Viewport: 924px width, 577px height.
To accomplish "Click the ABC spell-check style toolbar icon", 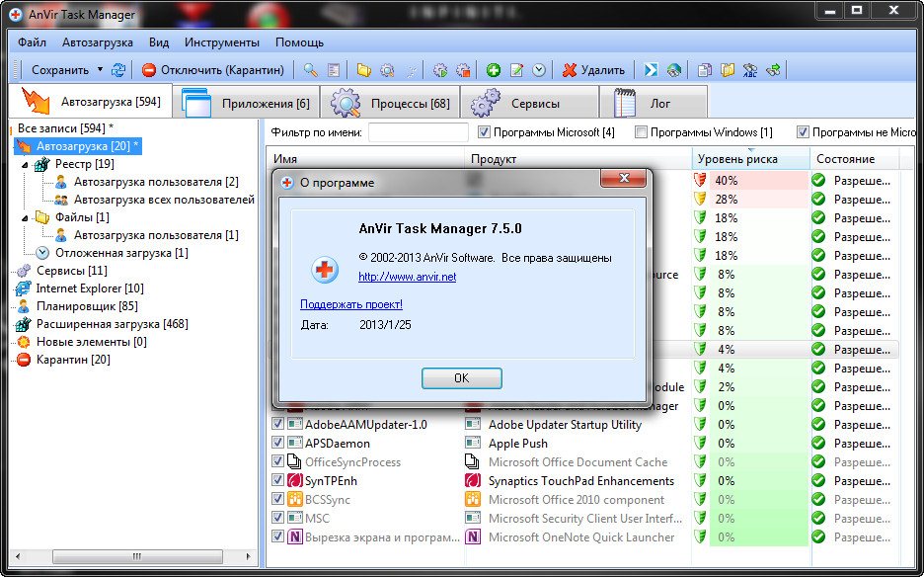I will point(750,70).
